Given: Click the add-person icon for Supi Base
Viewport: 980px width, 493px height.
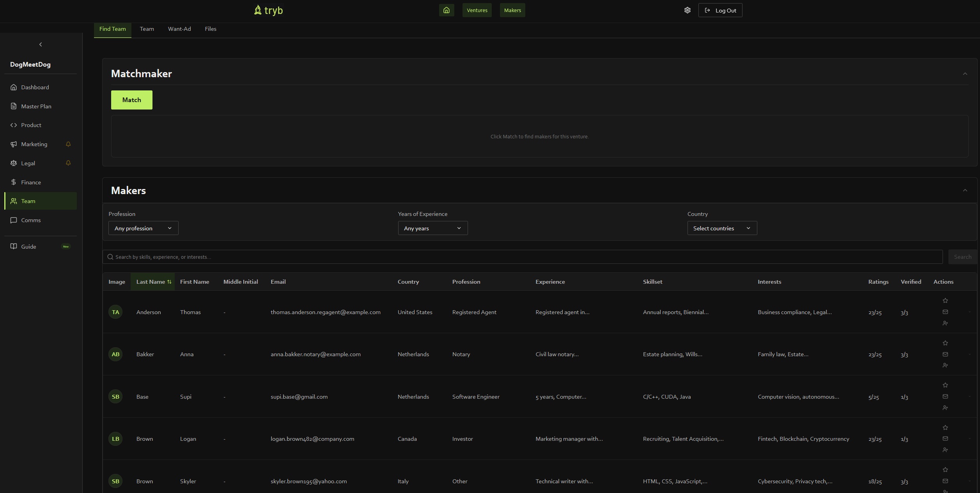Looking at the screenshot, I should pyautogui.click(x=945, y=408).
